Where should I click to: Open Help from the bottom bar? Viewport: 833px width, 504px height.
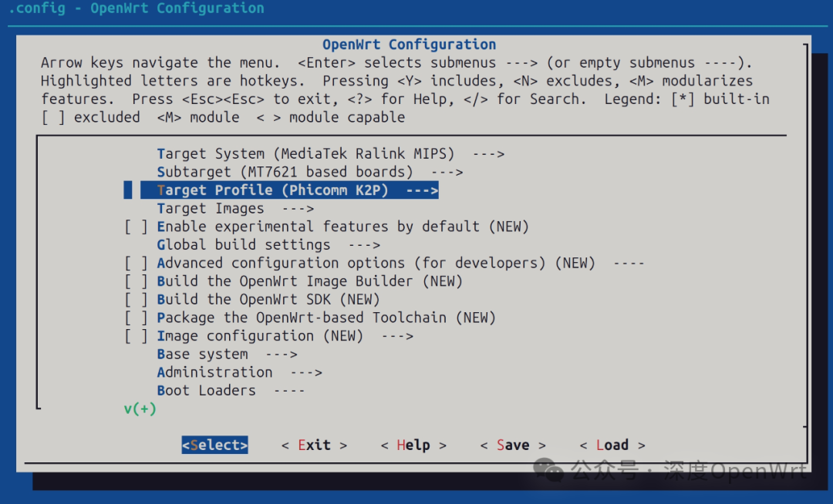[413, 445]
